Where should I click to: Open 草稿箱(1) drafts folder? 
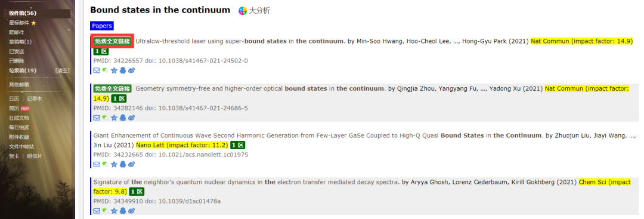20,42
